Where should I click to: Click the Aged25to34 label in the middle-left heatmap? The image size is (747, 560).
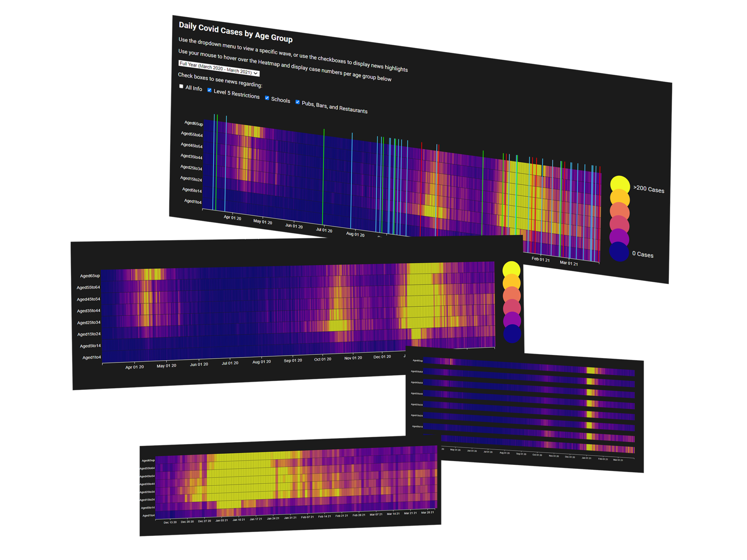(x=89, y=322)
